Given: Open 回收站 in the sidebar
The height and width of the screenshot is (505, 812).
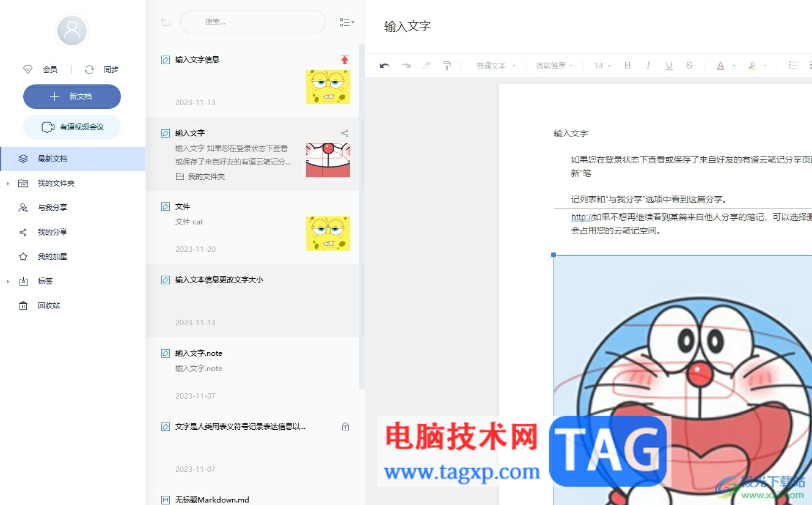Looking at the screenshot, I should 73,305.
